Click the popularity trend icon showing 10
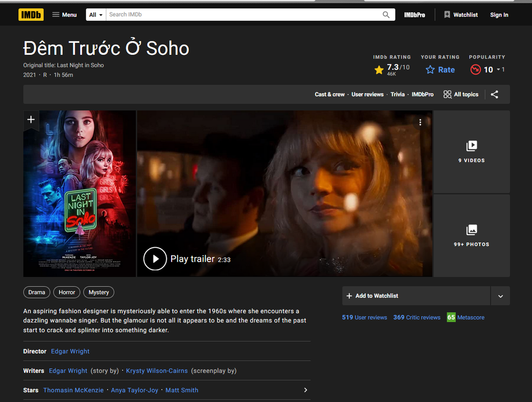 coord(475,70)
